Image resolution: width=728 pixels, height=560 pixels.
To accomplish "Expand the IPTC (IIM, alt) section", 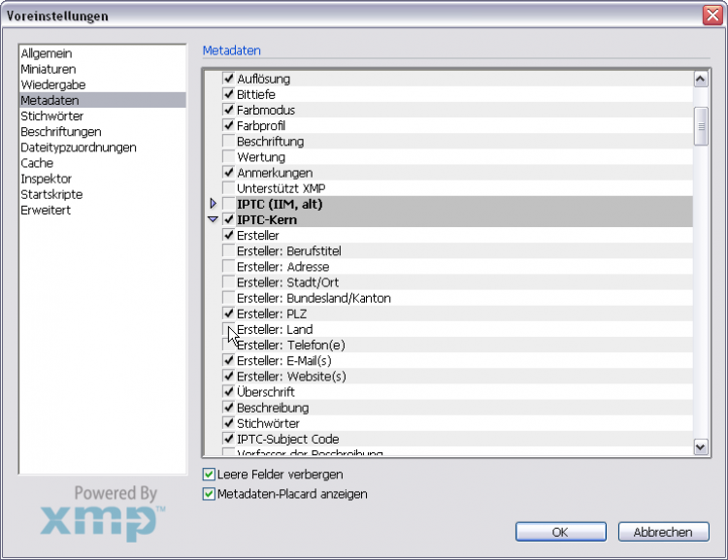I will click(214, 204).
